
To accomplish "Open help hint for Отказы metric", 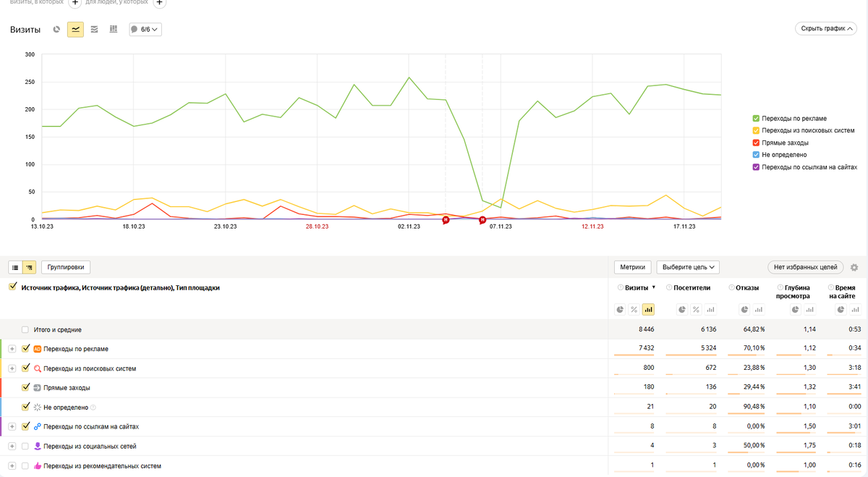I will coord(732,287).
